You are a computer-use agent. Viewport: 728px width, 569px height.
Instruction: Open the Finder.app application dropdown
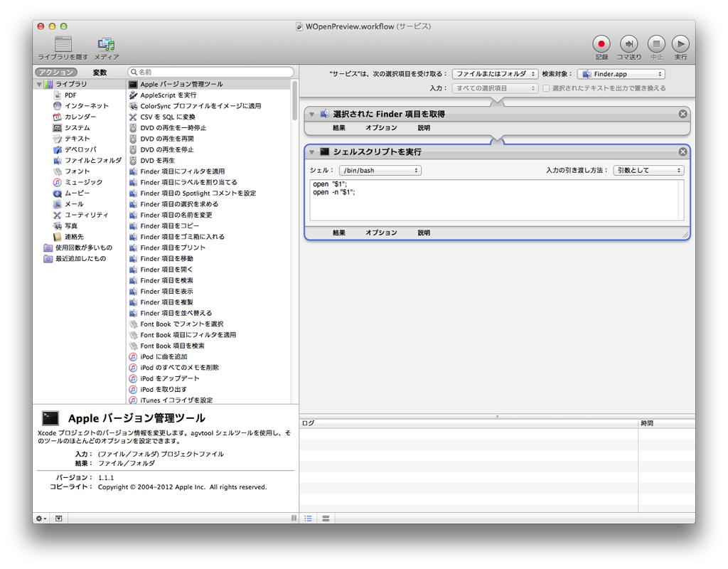tap(621, 74)
